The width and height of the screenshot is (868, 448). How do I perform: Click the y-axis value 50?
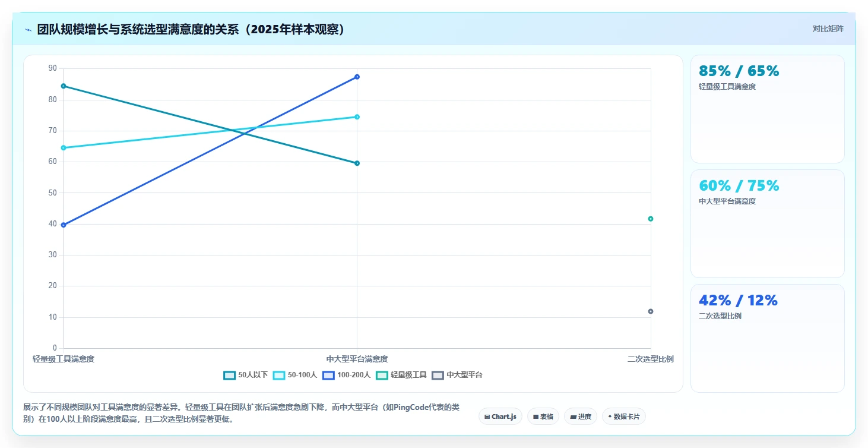(x=52, y=193)
